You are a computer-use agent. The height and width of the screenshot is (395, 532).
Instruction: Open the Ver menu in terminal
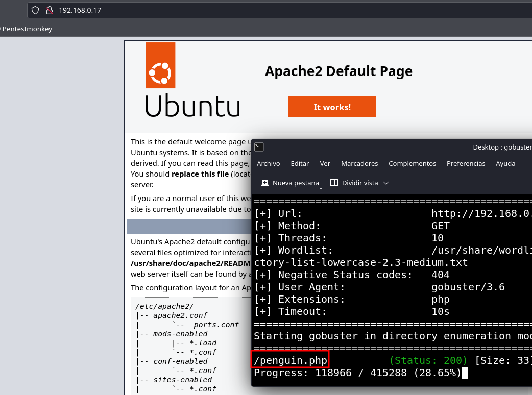(x=325, y=163)
